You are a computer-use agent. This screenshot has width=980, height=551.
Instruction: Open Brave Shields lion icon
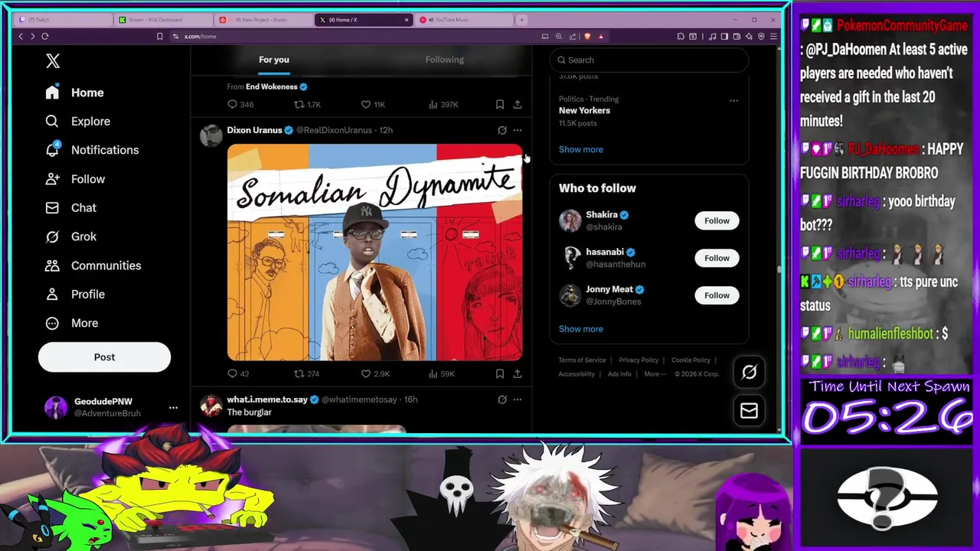(587, 36)
